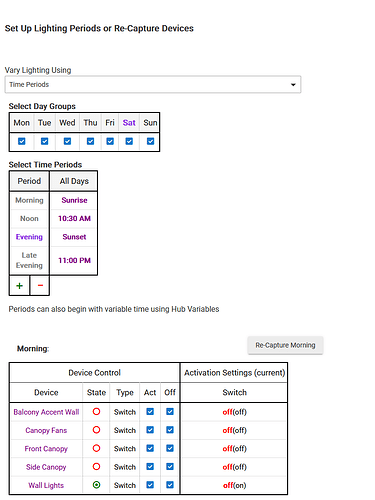This screenshot has width=375, height=500.
Task: Click Balcony Accent Wall red state circle
Action: coord(96,411)
